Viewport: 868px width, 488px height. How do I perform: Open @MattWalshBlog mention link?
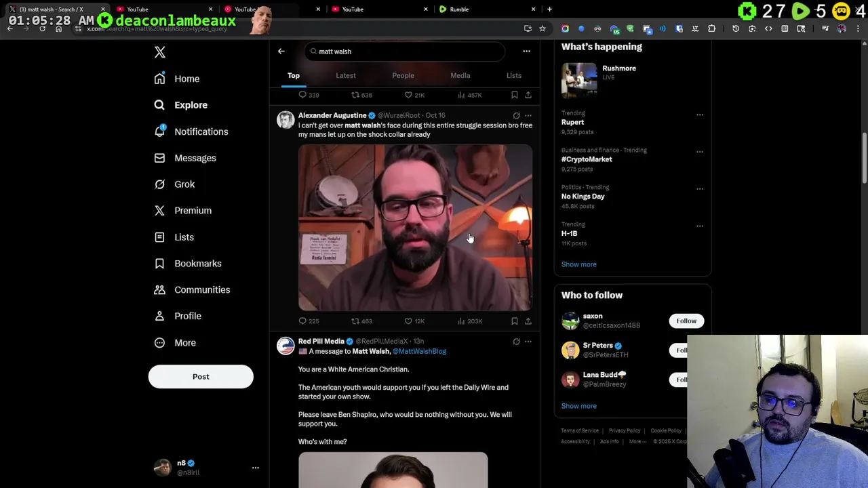(419, 352)
